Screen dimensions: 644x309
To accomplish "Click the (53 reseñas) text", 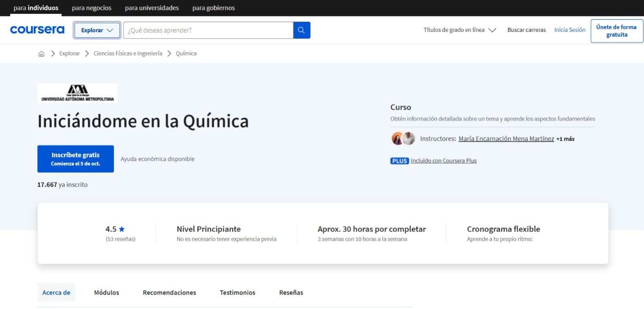I will 120,239.
